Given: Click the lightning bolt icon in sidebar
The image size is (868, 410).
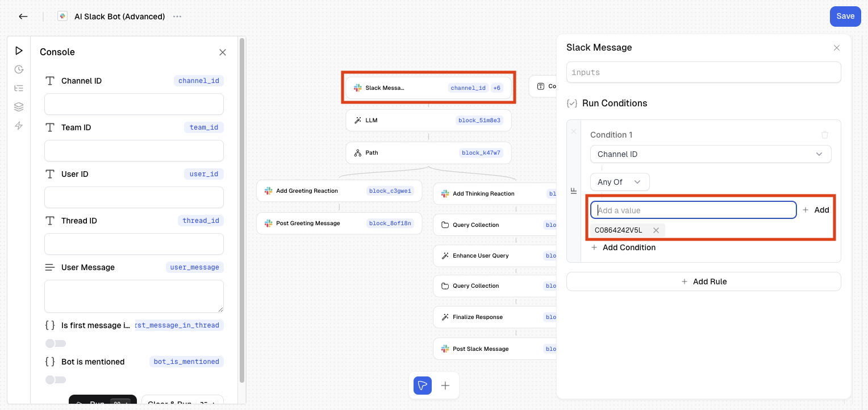Looking at the screenshot, I should click(x=19, y=126).
